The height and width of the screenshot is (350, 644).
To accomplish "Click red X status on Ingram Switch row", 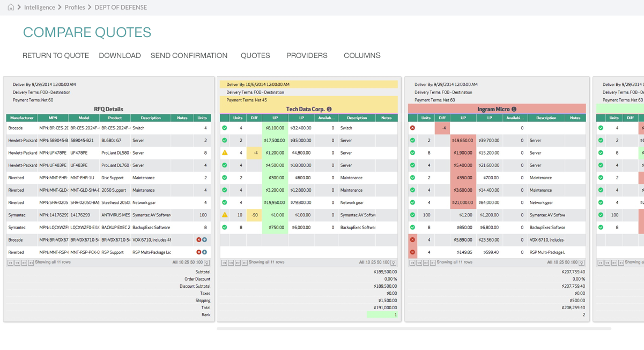I will pos(412,128).
